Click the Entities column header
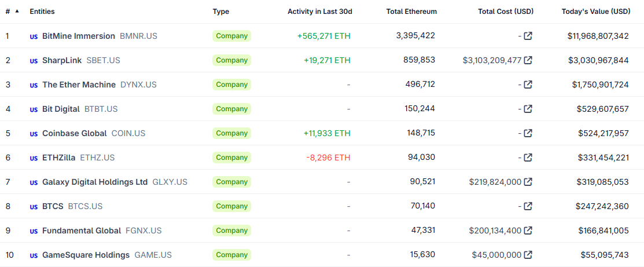 click(42, 12)
